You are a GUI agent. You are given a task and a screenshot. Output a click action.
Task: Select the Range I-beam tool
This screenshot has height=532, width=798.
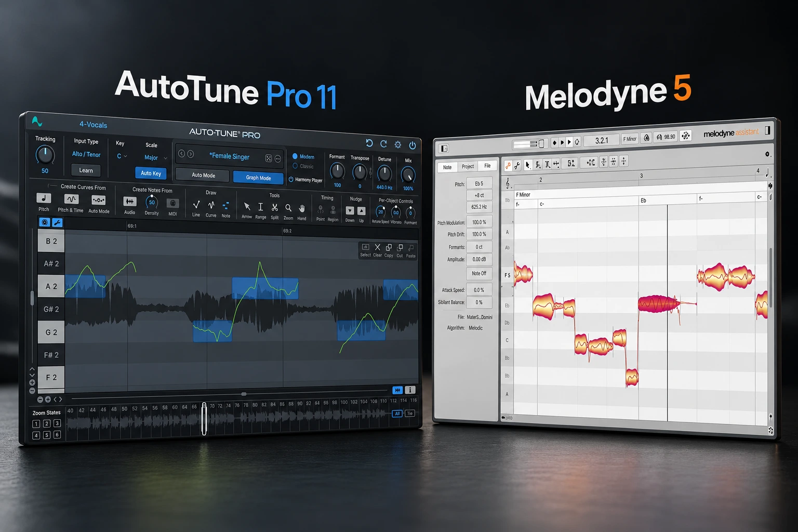[x=260, y=207]
